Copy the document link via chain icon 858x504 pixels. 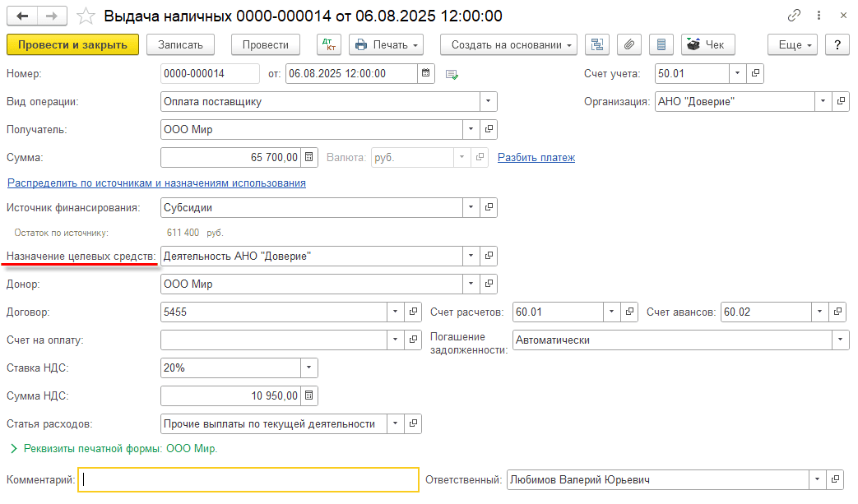click(x=794, y=16)
